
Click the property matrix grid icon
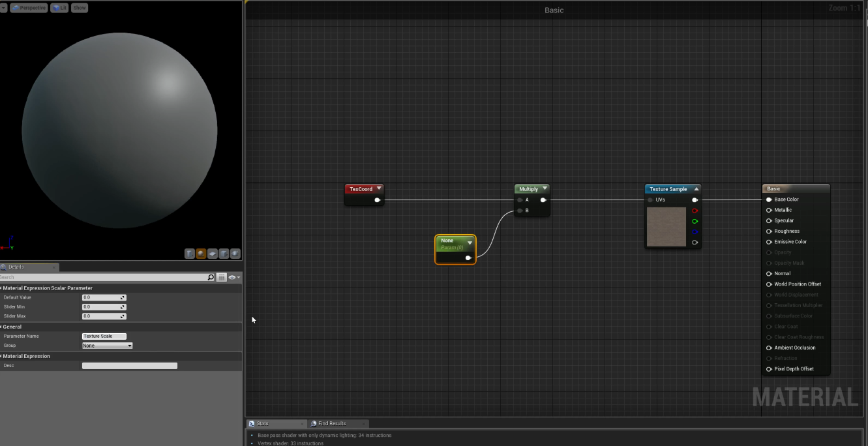(x=222, y=277)
